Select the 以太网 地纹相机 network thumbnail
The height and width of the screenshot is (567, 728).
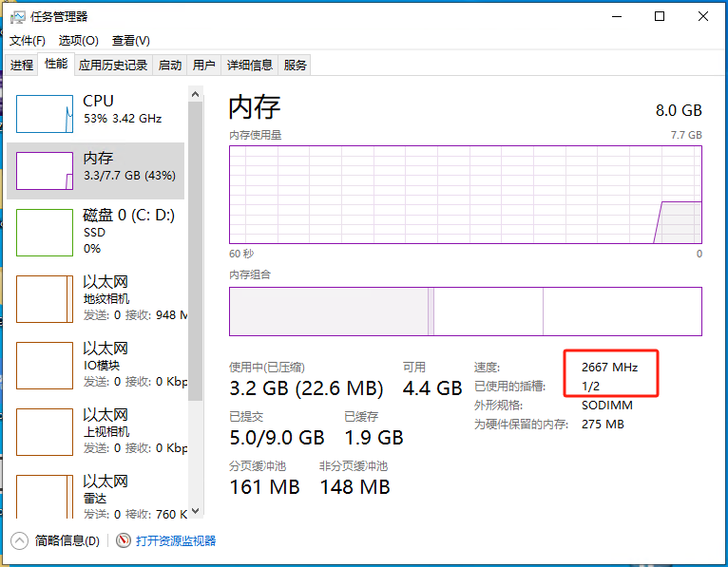[x=45, y=299]
